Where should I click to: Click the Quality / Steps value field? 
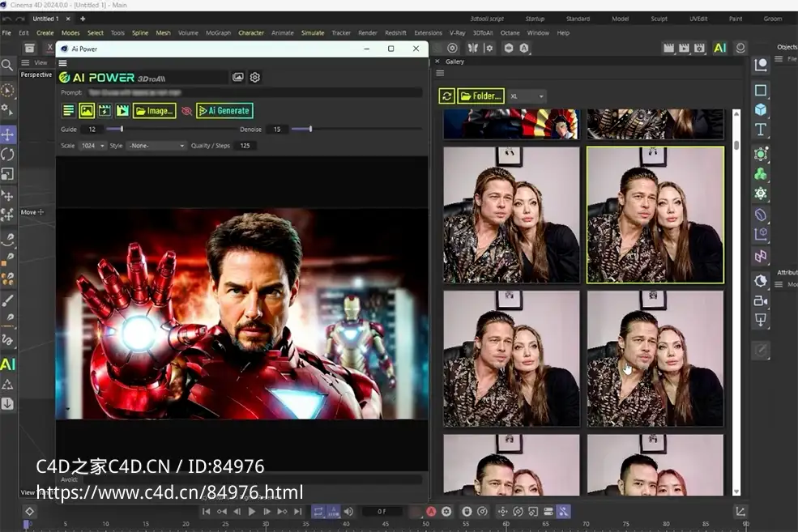[x=245, y=146]
